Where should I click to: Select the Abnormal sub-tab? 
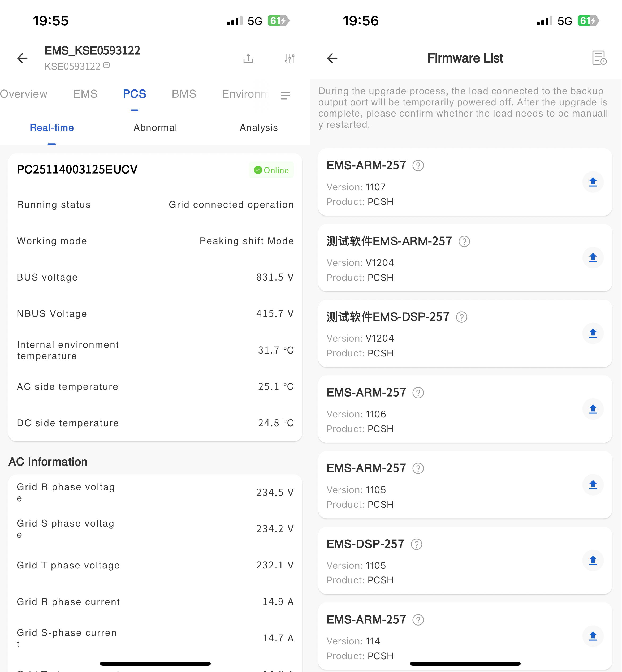[x=155, y=128]
